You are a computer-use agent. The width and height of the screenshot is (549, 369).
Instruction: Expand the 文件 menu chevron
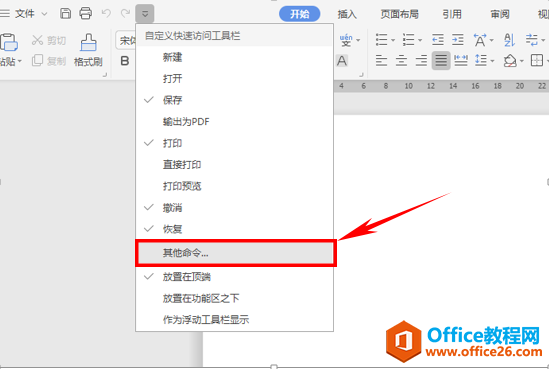(x=44, y=14)
